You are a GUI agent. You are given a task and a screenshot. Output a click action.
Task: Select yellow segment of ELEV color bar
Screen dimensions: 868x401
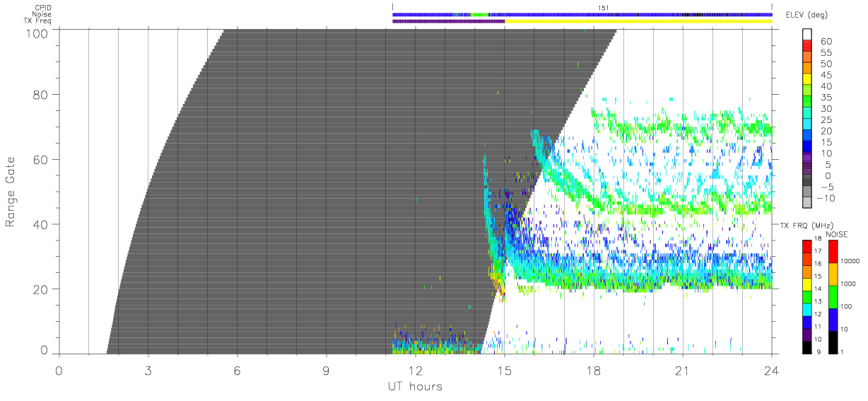pos(808,80)
